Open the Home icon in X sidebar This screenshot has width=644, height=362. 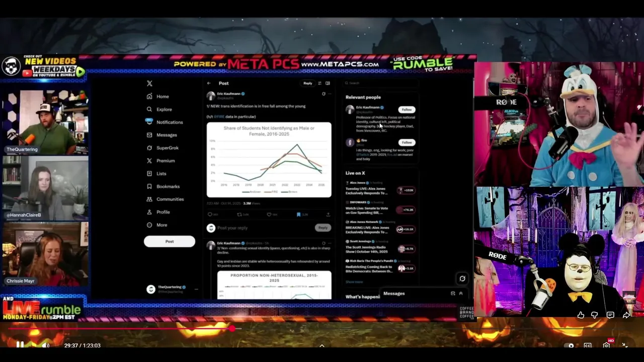pos(149,97)
